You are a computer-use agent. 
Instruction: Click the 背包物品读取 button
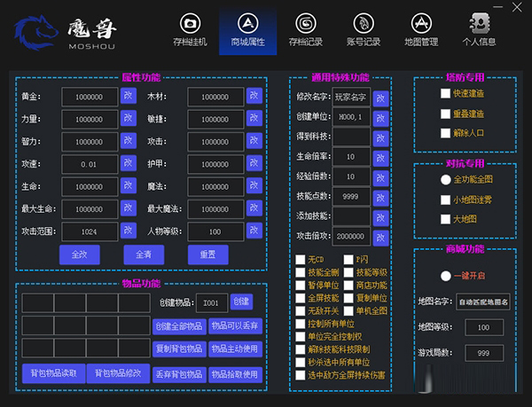pyautogui.click(x=53, y=374)
